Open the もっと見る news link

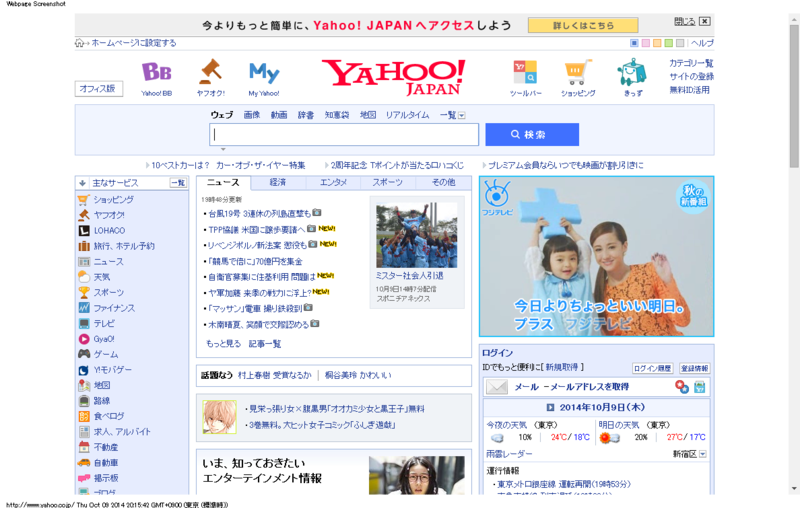click(x=223, y=344)
